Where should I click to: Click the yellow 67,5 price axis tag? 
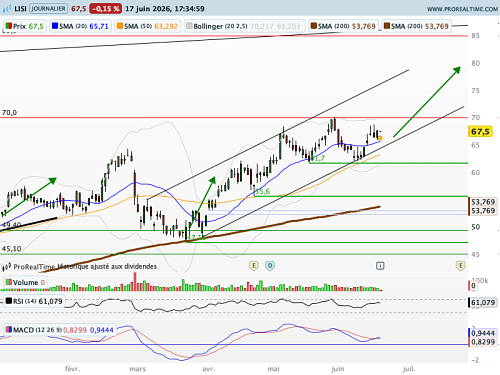pyautogui.click(x=480, y=132)
